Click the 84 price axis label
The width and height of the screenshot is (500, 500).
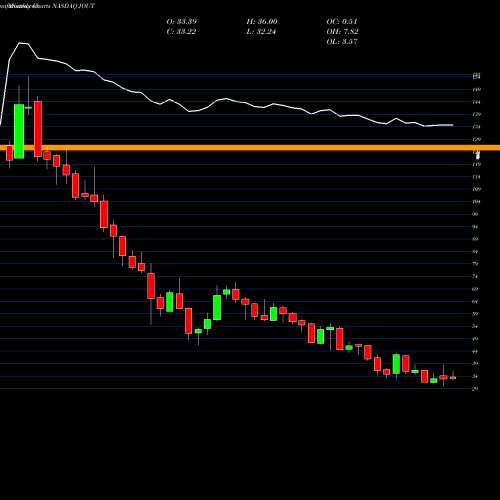click(x=476, y=252)
